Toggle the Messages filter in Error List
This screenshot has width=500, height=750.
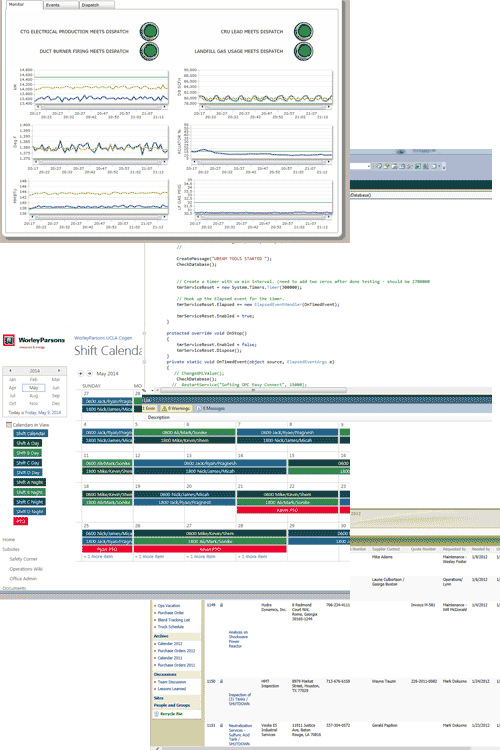click(211, 408)
